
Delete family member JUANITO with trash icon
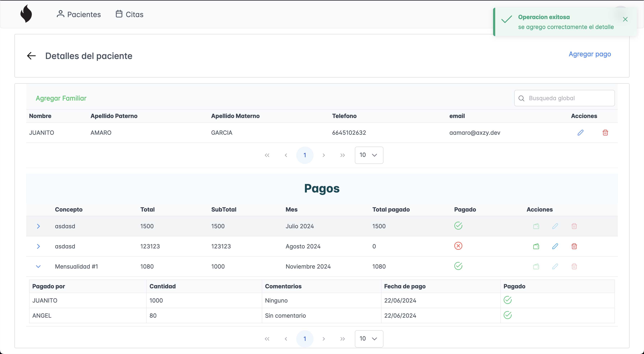pos(605,133)
